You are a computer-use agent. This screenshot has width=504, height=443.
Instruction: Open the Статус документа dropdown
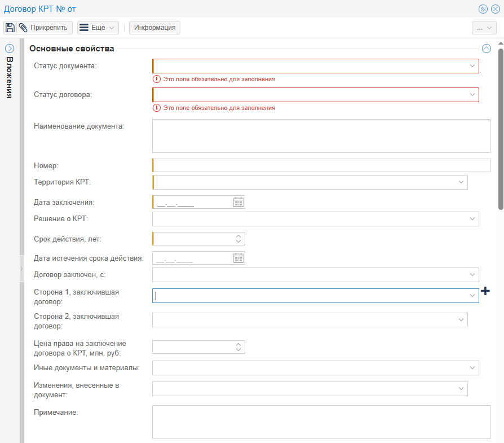[472, 66]
